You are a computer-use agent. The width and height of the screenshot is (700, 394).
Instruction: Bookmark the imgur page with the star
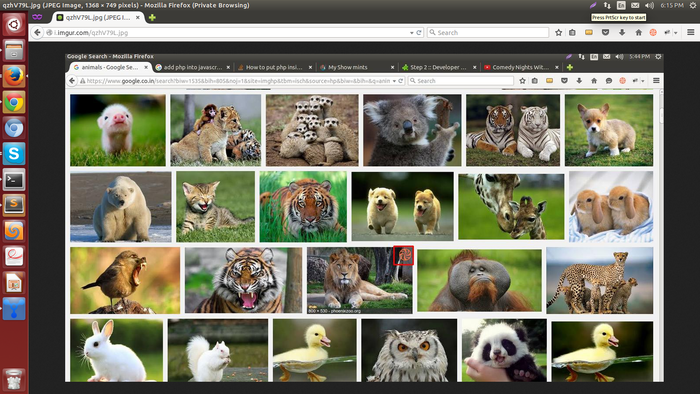pos(558,33)
